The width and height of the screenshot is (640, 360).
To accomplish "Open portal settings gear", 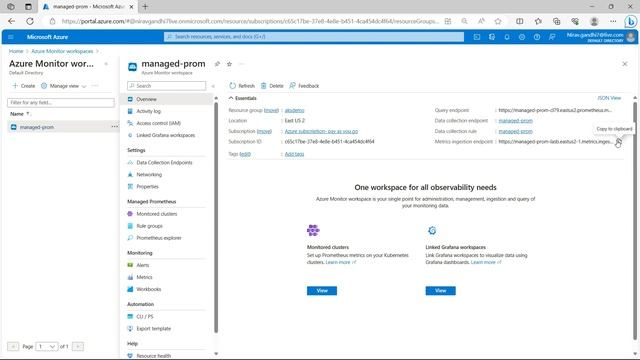I will click(x=522, y=37).
